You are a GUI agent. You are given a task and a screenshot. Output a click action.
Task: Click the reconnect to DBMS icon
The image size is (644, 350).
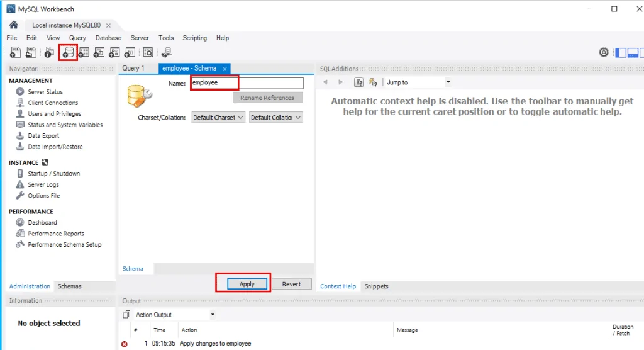(166, 52)
